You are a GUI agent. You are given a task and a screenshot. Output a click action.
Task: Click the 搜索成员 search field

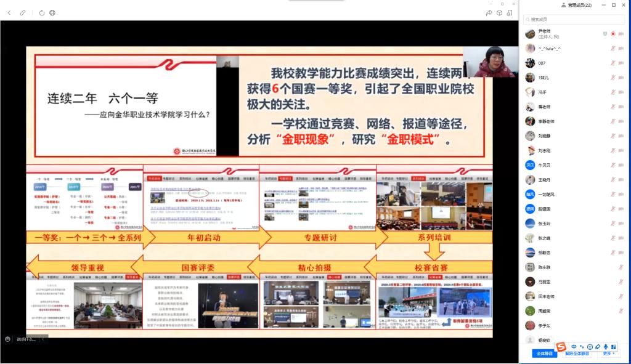pos(574,19)
